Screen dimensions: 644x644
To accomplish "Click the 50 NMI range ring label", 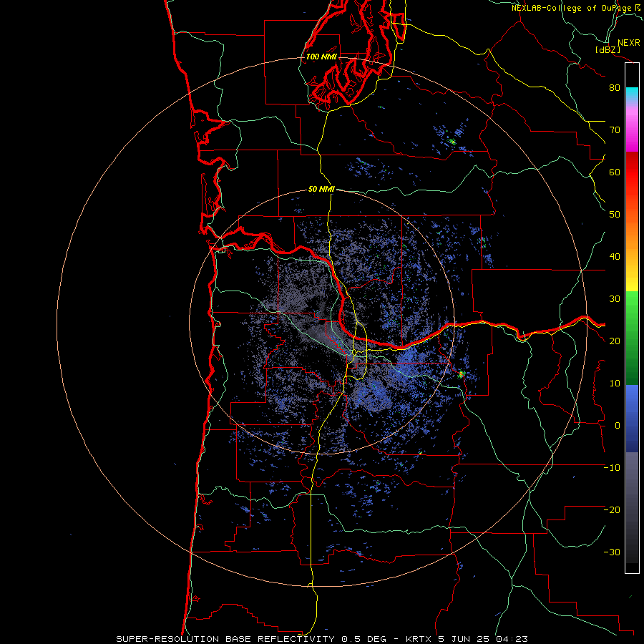I will tap(321, 190).
